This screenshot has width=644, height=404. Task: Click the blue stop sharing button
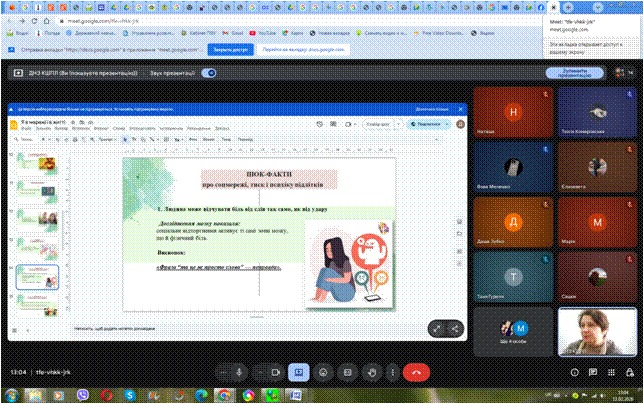[x=229, y=47]
